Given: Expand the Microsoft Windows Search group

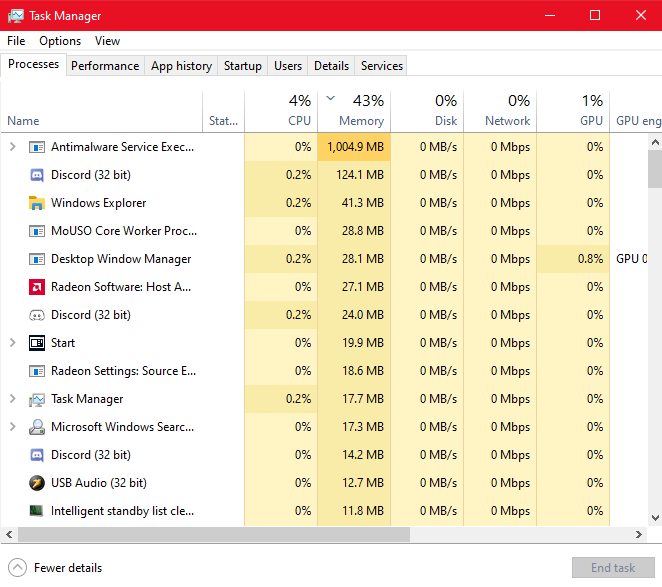Looking at the screenshot, I should coord(12,427).
